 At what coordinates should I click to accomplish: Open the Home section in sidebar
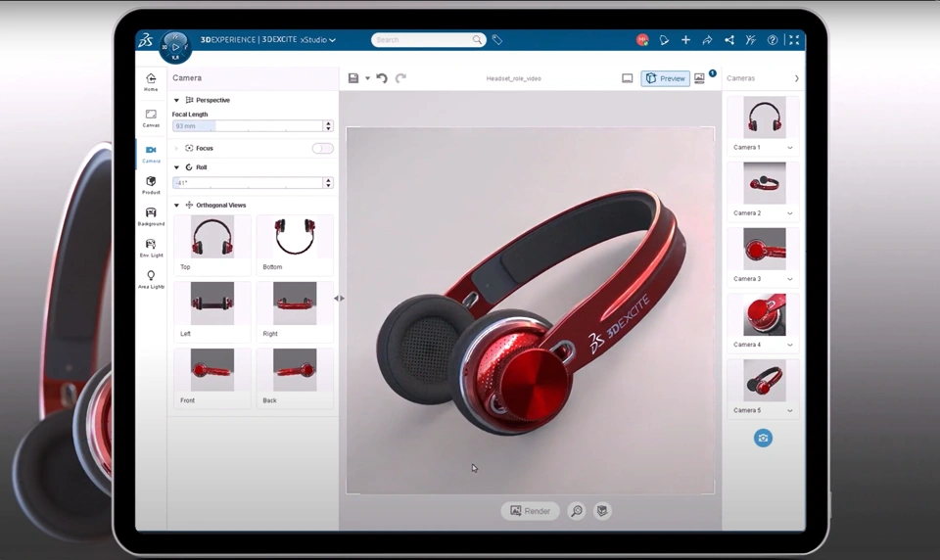[x=151, y=81]
